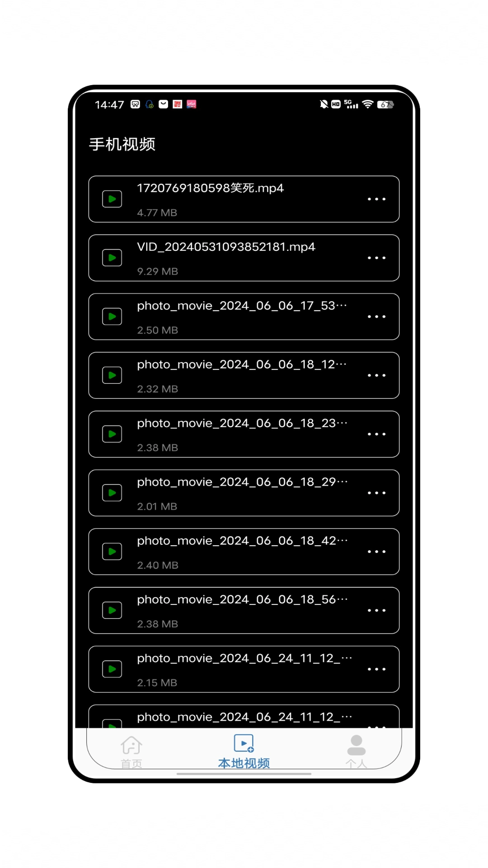Tap the muted notification bell icon
This screenshot has width=488, height=868.
[324, 104]
